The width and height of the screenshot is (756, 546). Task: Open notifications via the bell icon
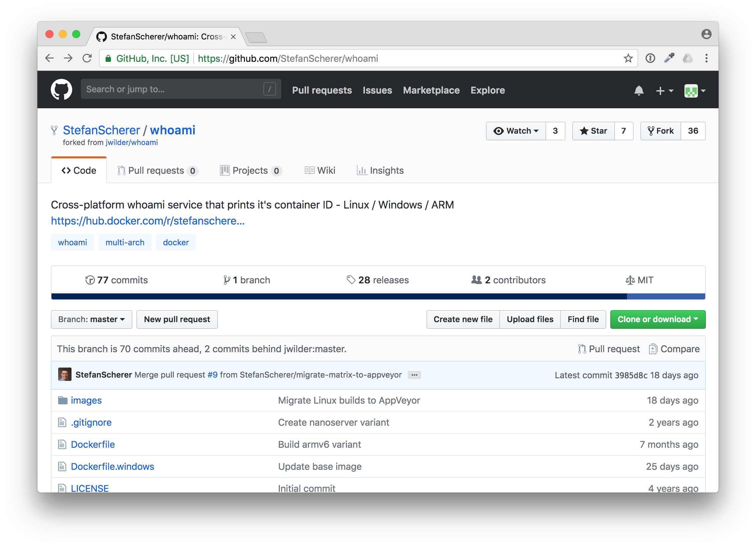(x=639, y=90)
